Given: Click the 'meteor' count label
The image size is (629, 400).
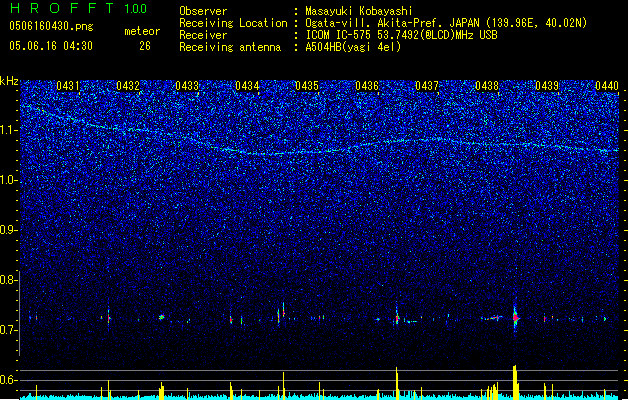Looking at the screenshot, I should 142,31.
